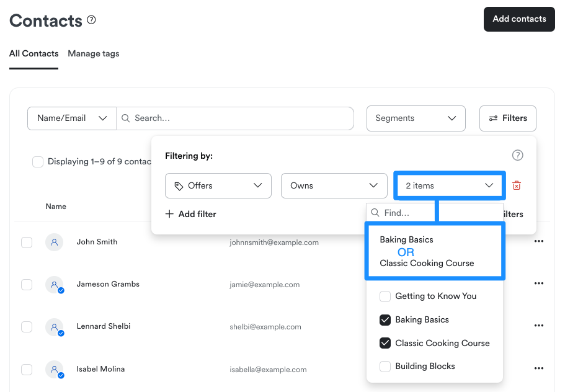Delete the Offers filter with trash icon
The width and height of the screenshot is (565, 392).
(x=517, y=185)
